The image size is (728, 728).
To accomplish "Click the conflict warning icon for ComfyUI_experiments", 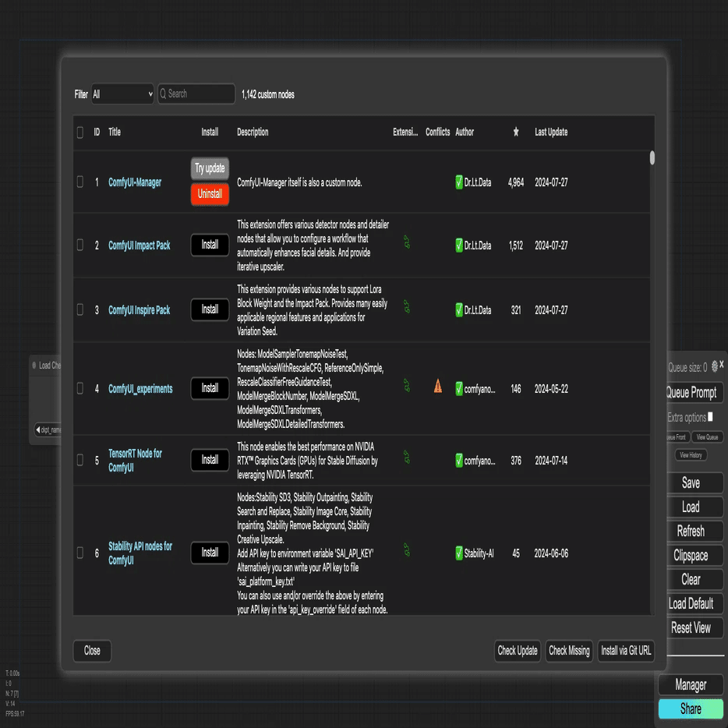I will (438, 387).
